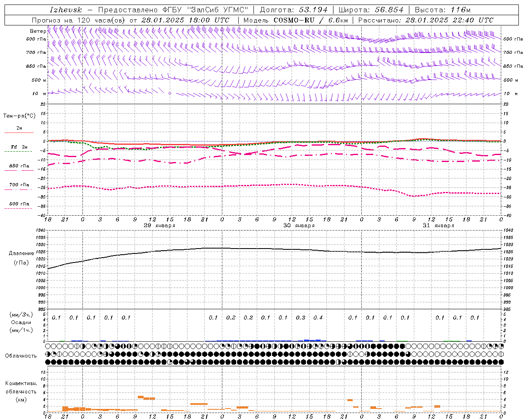Click the "Осадки" precipitation label
The width and height of the screenshot is (525, 420).
(21, 322)
